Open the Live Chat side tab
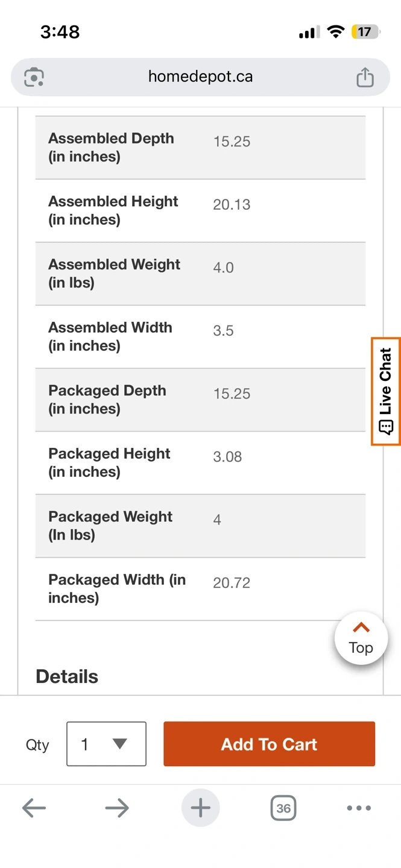The height and width of the screenshot is (868, 401). (386, 391)
